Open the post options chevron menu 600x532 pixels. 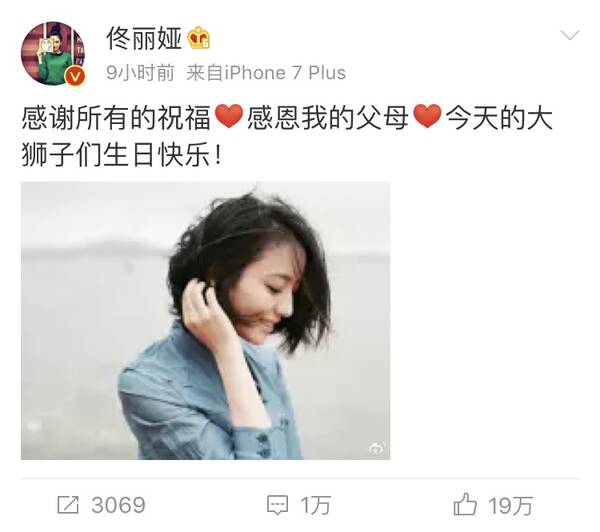pyautogui.click(x=570, y=36)
